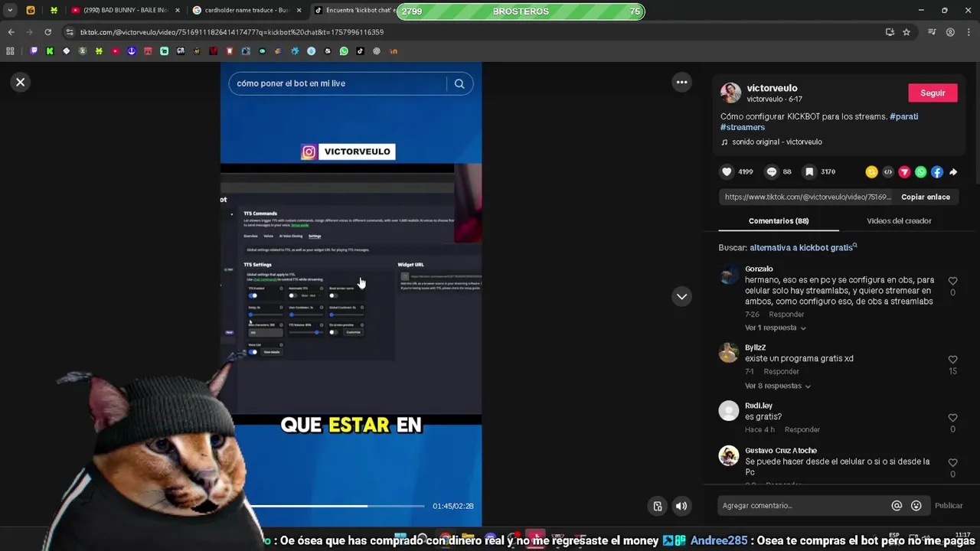Switch to Comentarios (88) tab
The height and width of the screenshot is (551, 980).
click(x=779, y=221)
